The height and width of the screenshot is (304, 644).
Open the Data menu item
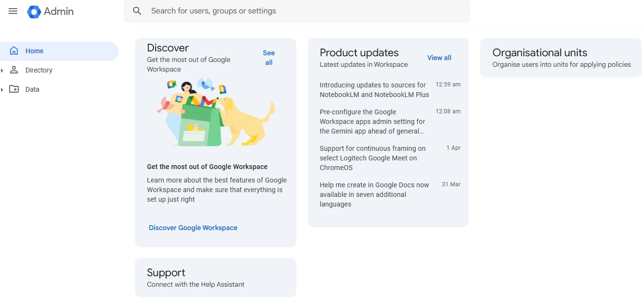pyautogui.click(x=33, y=89)
